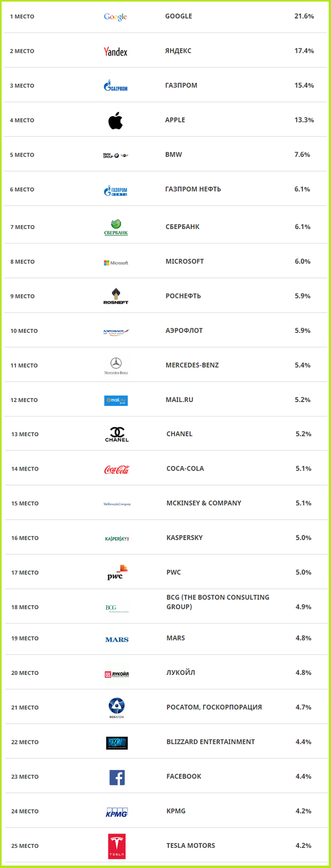Click the 21.6% rating for Google
Screen dimensions: 331x868
[x=304, y=16]
